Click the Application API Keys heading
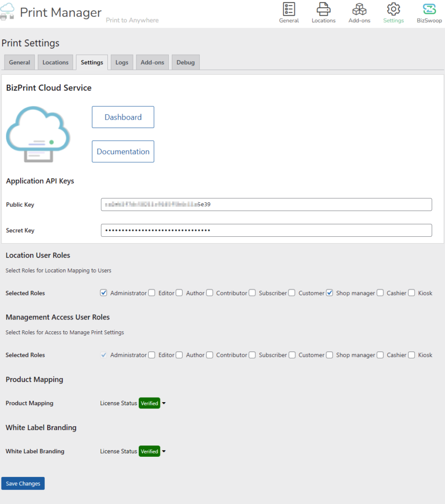The width and height of the screenshot is (445, 504). 40,181
